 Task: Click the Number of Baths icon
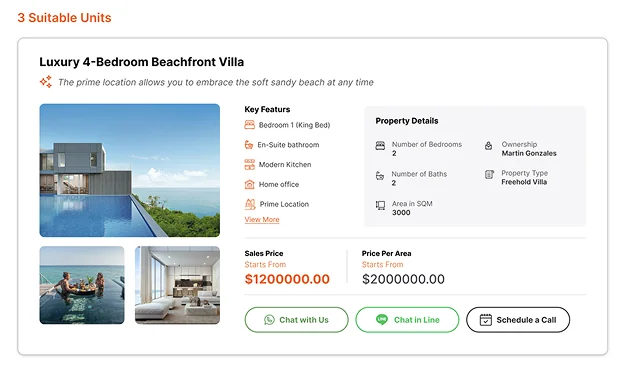380,176
